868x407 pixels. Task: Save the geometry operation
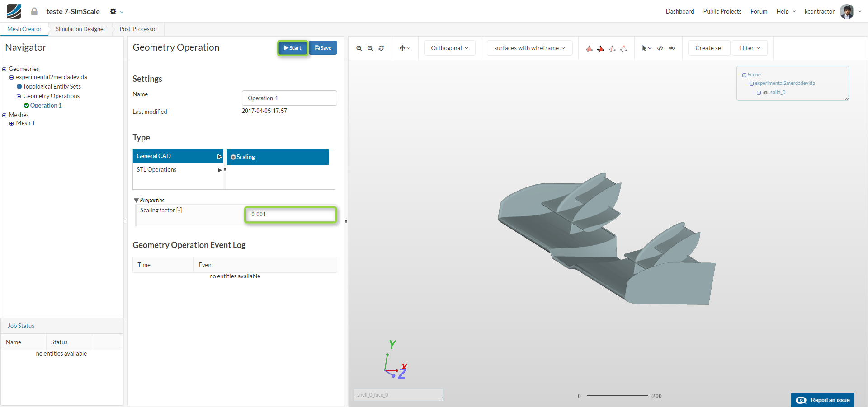pos(323,48)
